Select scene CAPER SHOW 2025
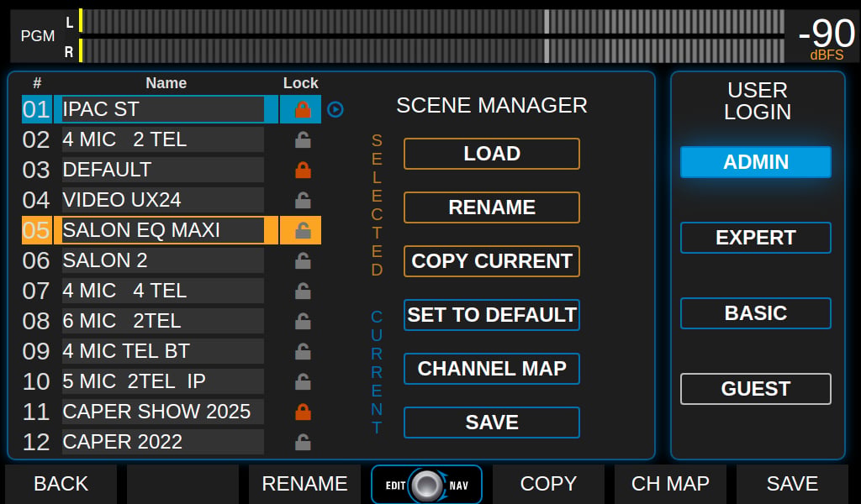 [163, 412]
